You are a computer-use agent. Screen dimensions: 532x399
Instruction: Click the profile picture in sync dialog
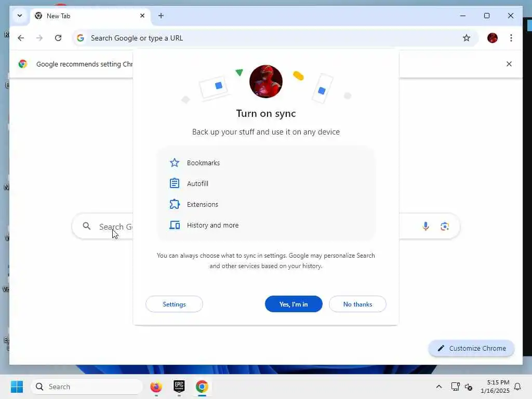point(265,82)
